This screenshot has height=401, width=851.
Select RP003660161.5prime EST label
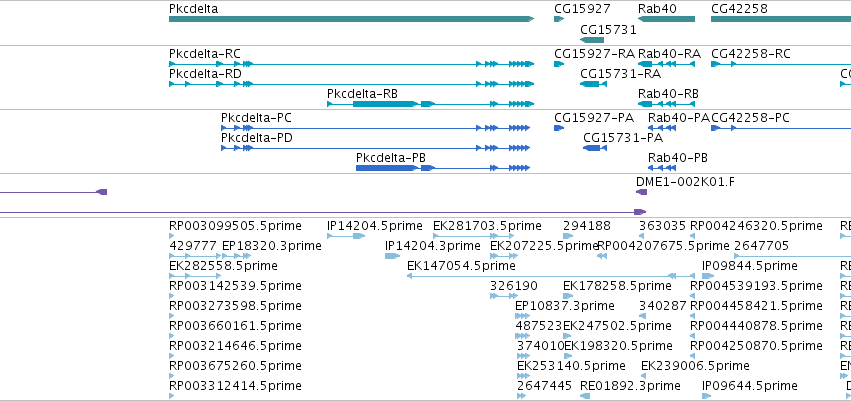coord(236,326)
